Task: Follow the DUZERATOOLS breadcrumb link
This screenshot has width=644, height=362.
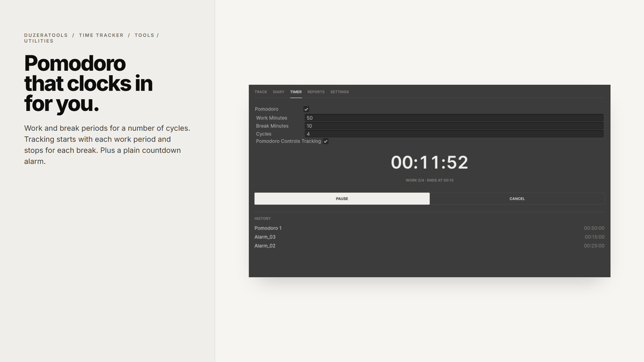Action: pos(46,35)
